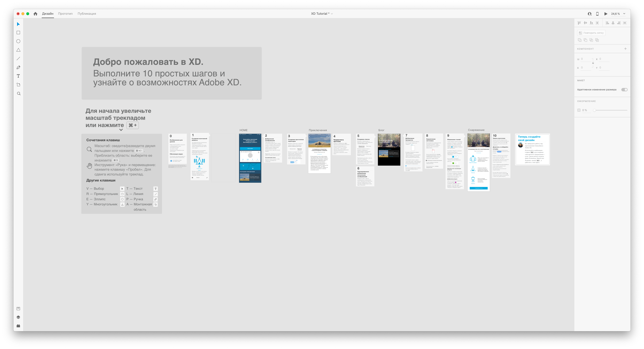The height and width of the screenshot is (349, 644).
Task: Click width Ш input field
Action: coord(586,59)
